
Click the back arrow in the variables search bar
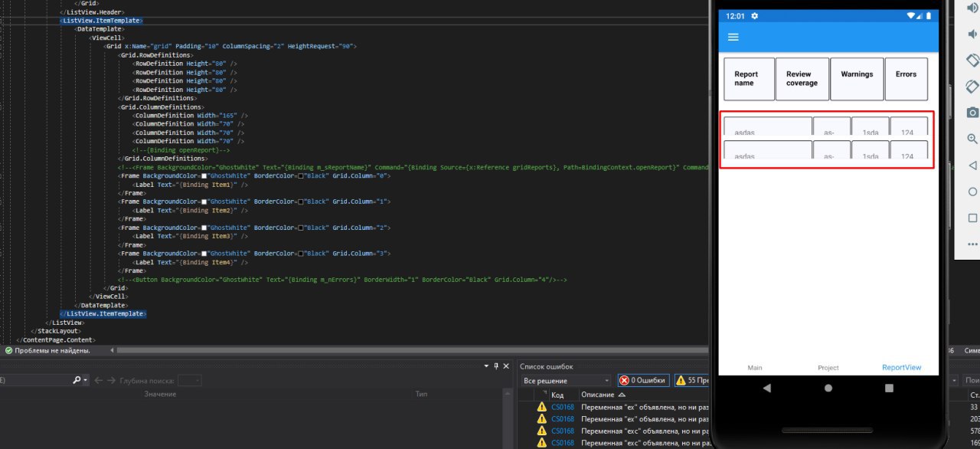[99, 380]
